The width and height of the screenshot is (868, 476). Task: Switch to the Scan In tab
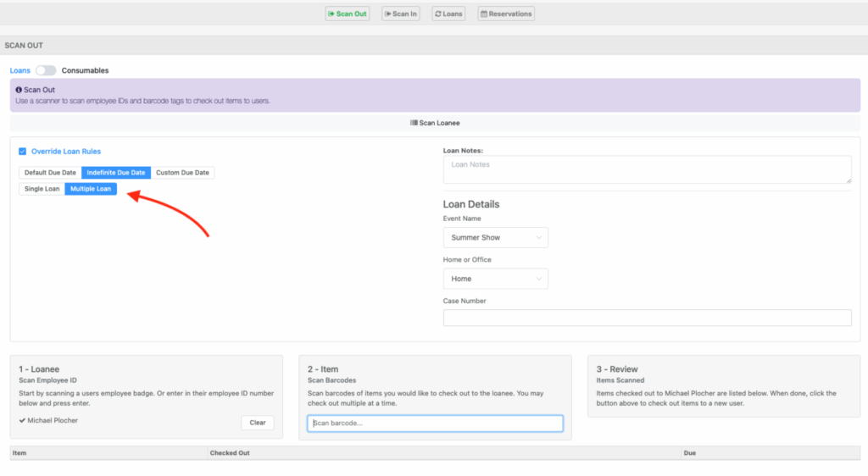tap(401, 14)
